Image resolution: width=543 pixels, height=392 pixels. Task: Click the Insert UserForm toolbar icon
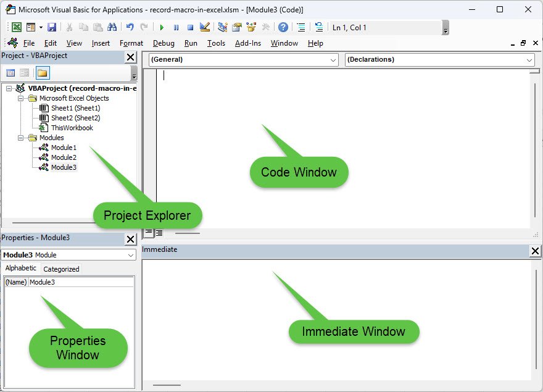[x=31, y=27]
